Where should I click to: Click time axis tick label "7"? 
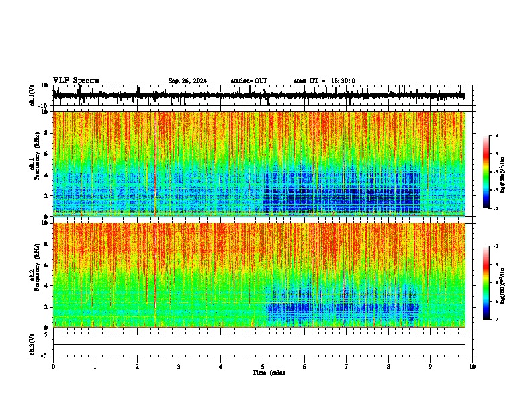[347, 367]
